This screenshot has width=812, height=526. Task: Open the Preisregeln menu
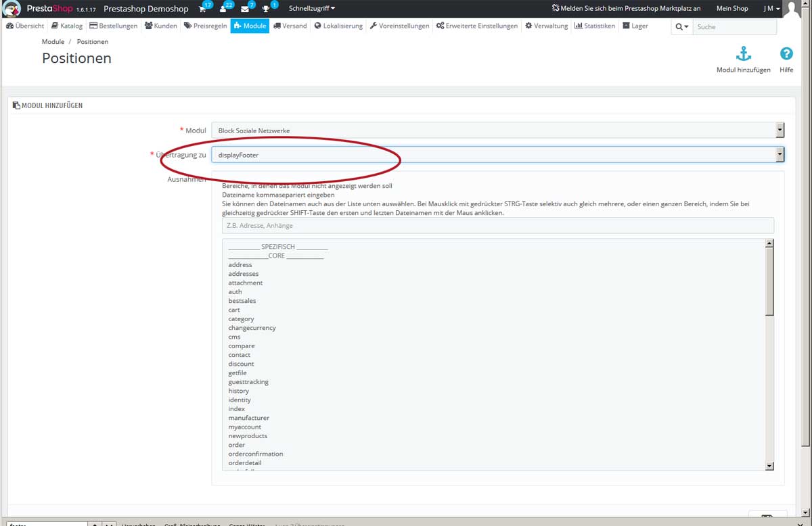(206, 26)
